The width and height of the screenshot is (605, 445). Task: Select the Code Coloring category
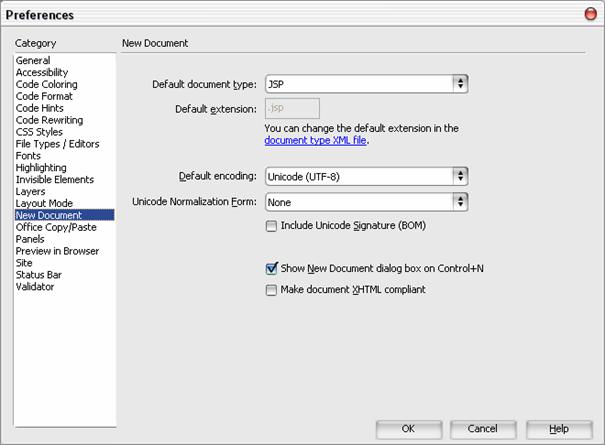point(46,84)
